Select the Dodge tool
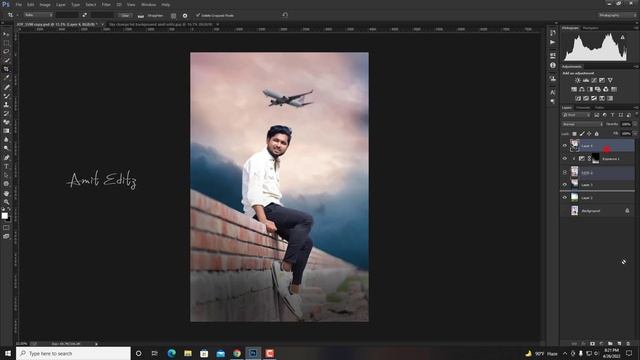This screenshot has width=640, height=360. pos(6,149)
